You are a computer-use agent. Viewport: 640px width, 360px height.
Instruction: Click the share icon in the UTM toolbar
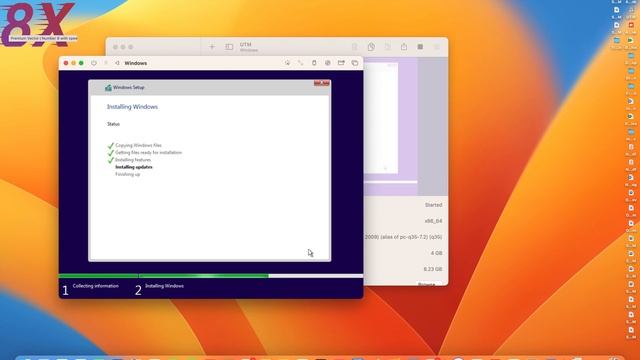point(404,47)
